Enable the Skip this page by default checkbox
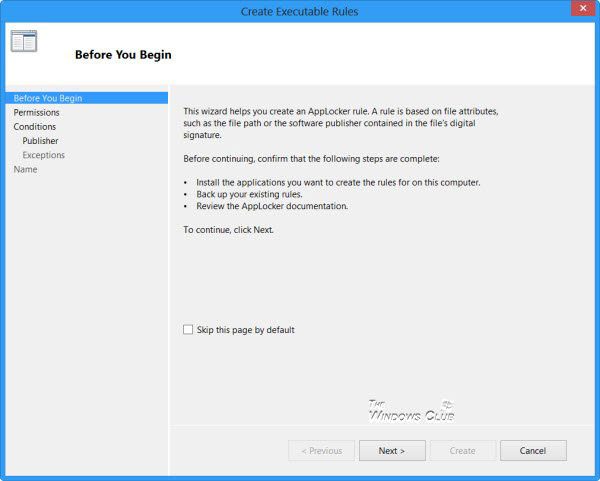 (x=188, y=330)
